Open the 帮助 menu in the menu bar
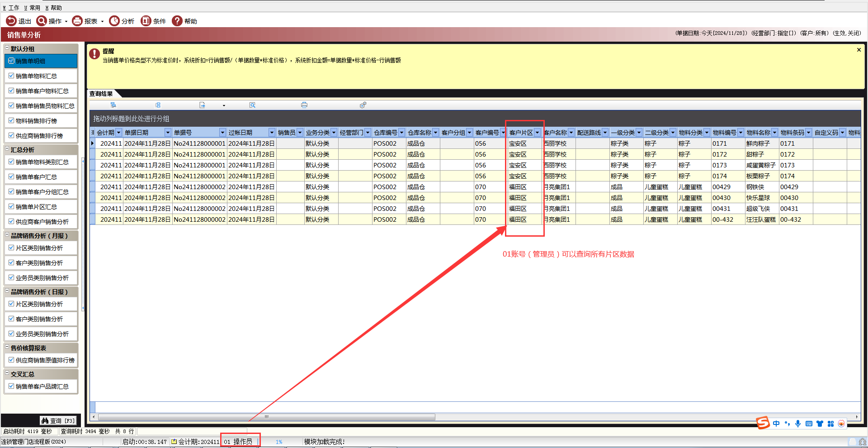 pyautogui.click(x=53, y=8)
